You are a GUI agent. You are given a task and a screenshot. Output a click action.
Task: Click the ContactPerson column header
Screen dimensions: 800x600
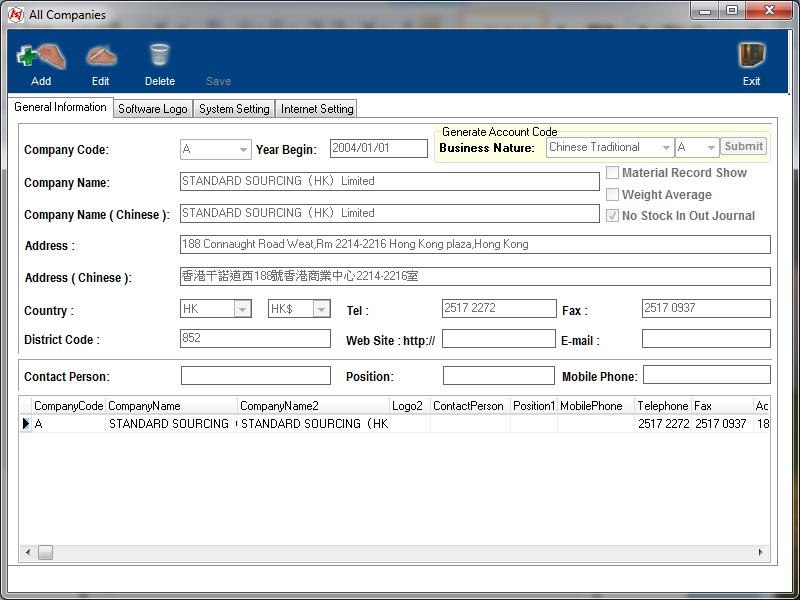click(470, 406)
